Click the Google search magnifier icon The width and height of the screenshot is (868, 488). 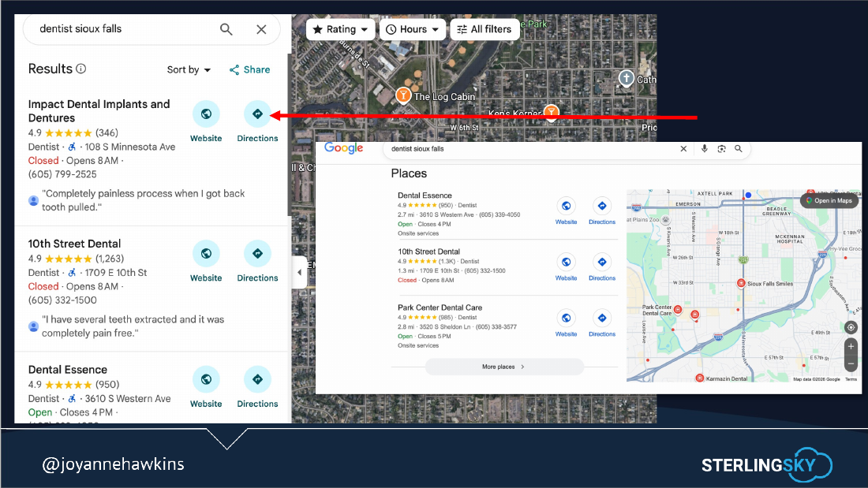click(x=739, y=149)
